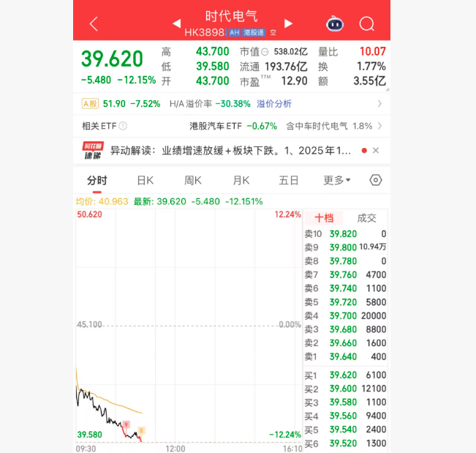Go to previous stock with left triangle

[177, 23]
